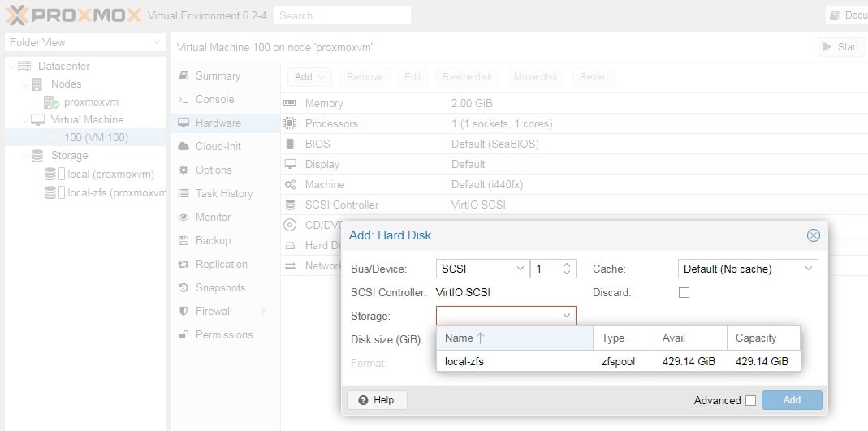Click the BIOS row icon
The image size is (868, 431).
(x=290, y=144)
